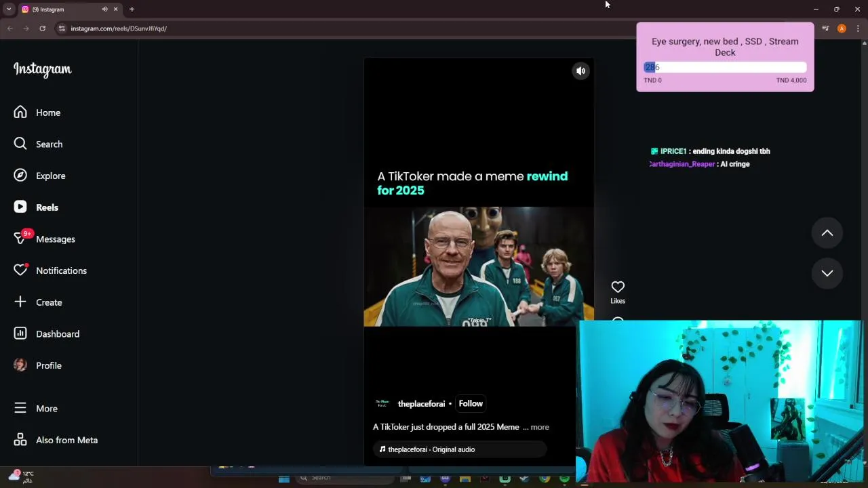The image size is (868, 488).
Task: Click the Create plus icon
Action: pyautogui.click(x=20, y=302)
